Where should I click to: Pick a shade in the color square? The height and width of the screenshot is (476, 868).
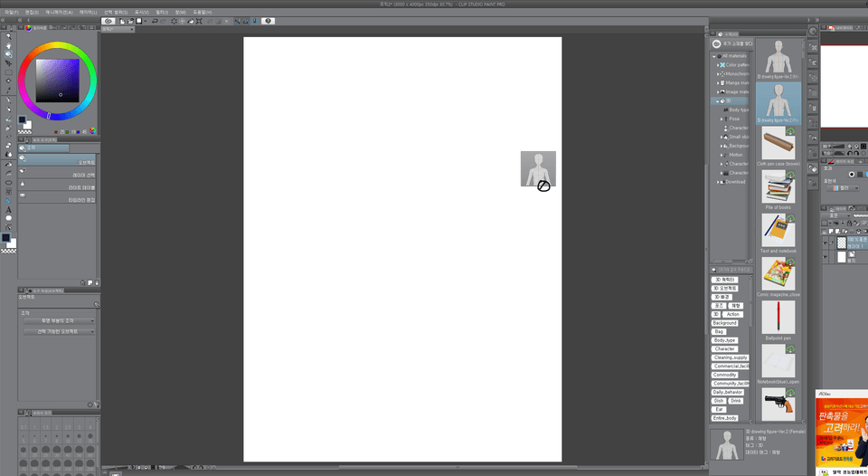tap(58, 81)
